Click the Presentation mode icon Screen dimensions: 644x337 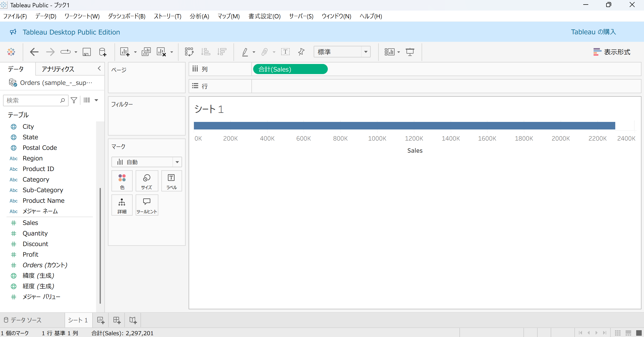(x=410, y=52)
